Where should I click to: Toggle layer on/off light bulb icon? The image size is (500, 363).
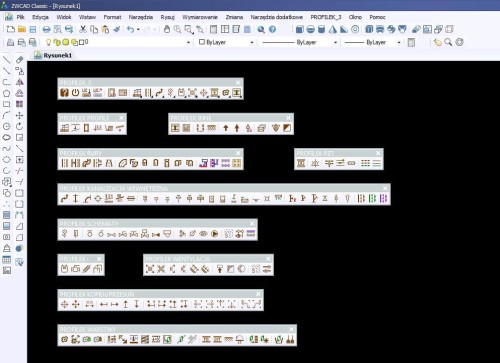pos(48,42)
